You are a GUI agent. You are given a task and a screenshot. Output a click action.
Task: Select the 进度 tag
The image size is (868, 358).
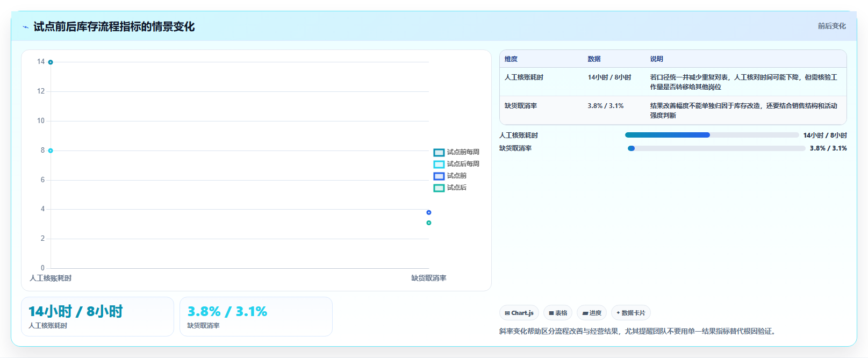tap(592, 313)
